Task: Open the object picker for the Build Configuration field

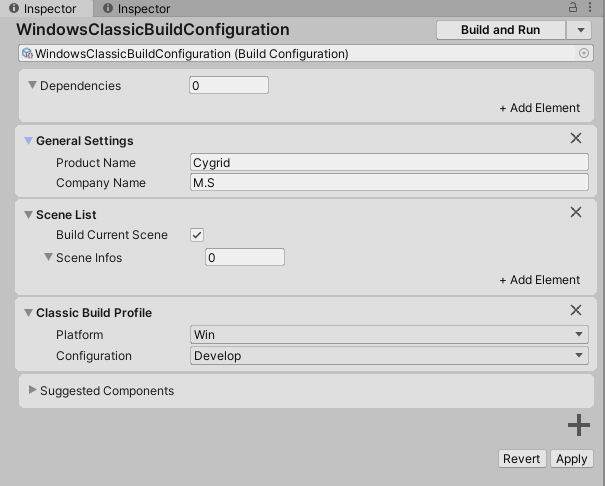Action: 585,54
